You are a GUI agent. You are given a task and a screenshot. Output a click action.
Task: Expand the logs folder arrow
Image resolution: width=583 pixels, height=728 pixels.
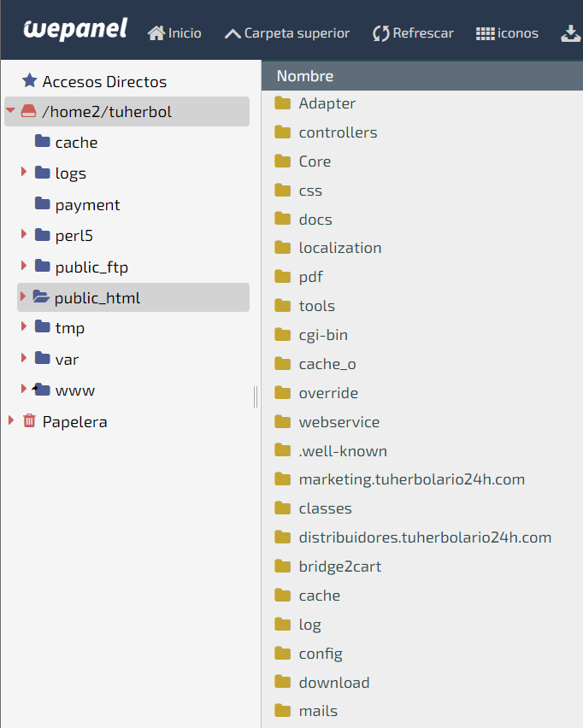[23, 172]
